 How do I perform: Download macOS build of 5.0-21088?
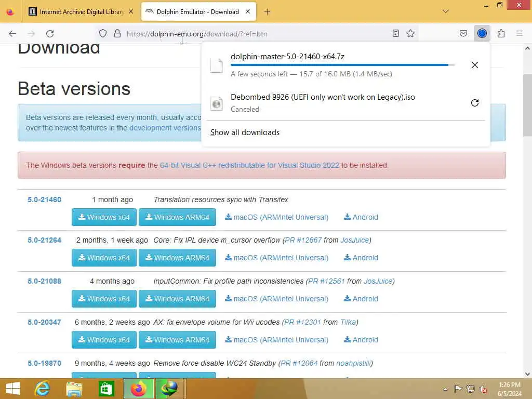coord(276,299)
